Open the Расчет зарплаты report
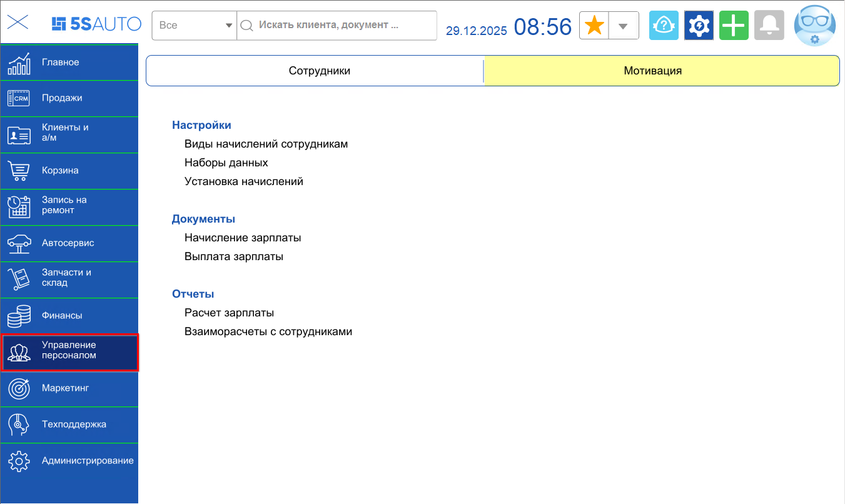Screen dimensions: 845x504 point(228,313)
